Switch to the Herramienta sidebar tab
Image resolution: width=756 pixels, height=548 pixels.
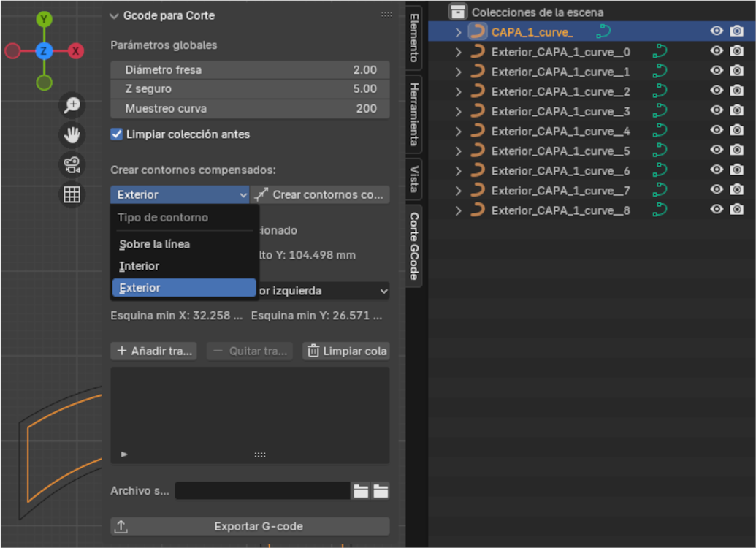[x=413, y=113]
